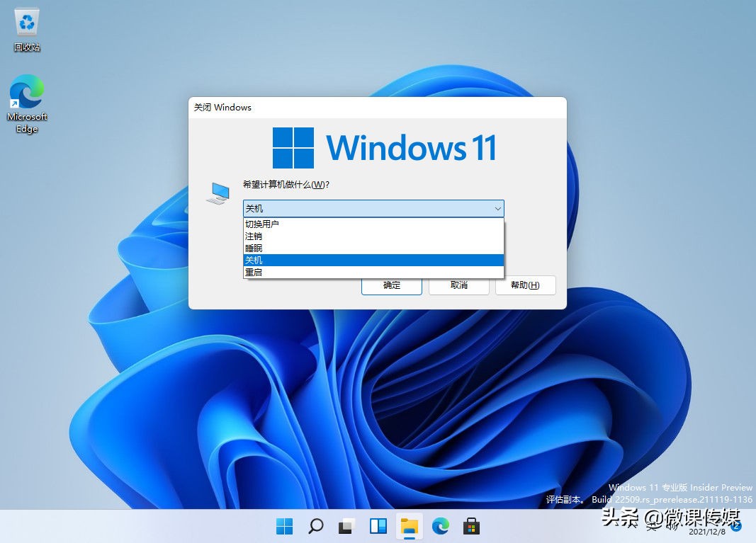Select 重启 (Restart) from the list
This screenshot has width=756, height=543.
[254, 272]
